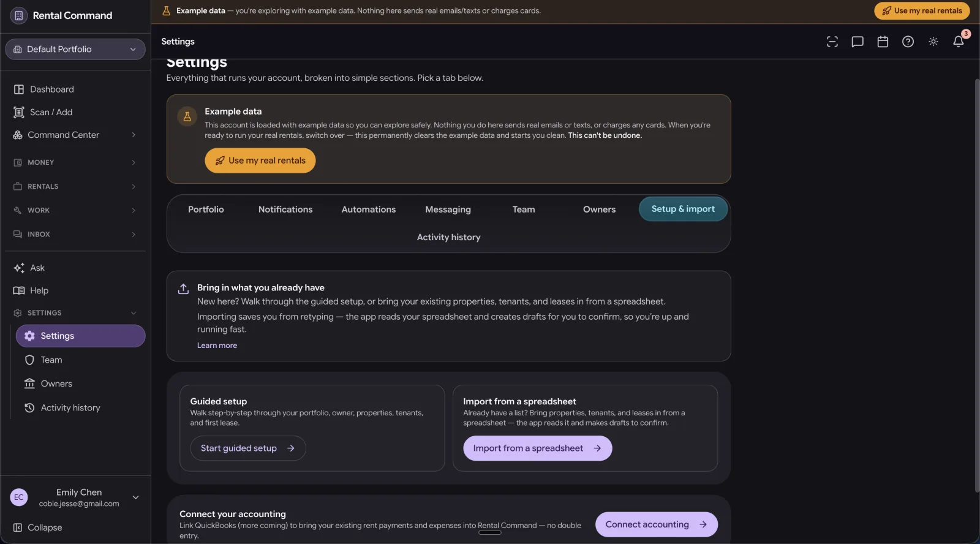Open the calendar icon in top bar

tap(883, 42)
